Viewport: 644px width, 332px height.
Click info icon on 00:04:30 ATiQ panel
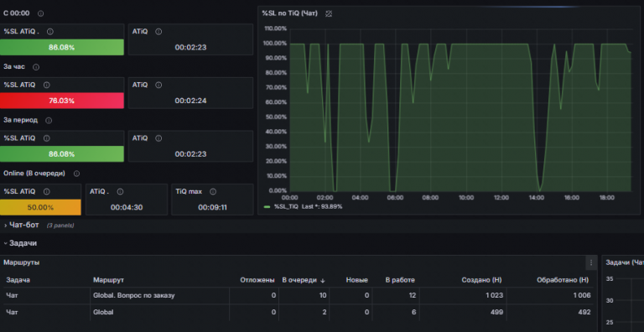point(120,192)
